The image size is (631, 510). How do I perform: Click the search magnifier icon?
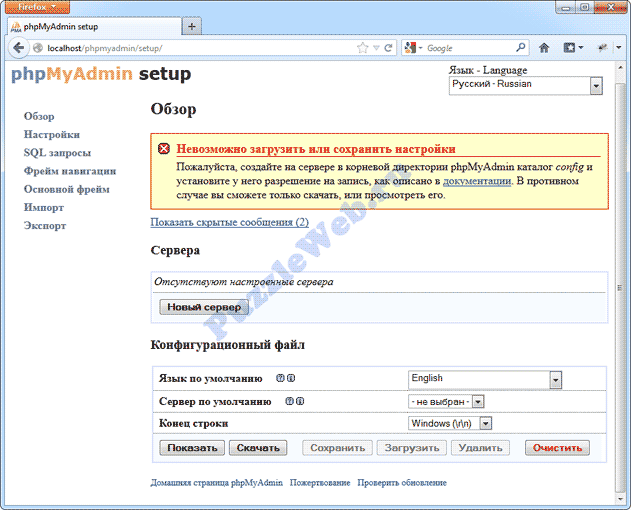(521, 47)
